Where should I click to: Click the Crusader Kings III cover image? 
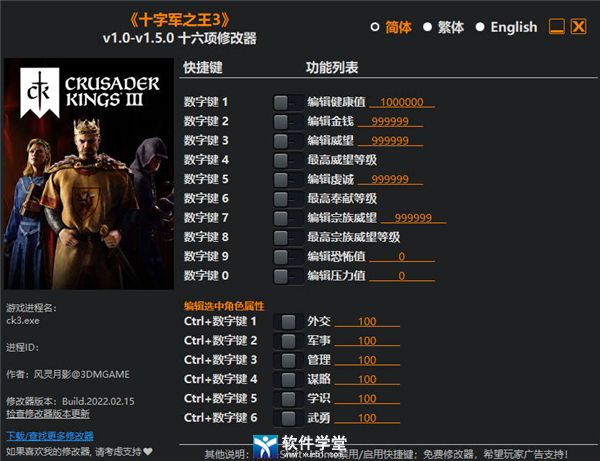(x=89, y=174)
